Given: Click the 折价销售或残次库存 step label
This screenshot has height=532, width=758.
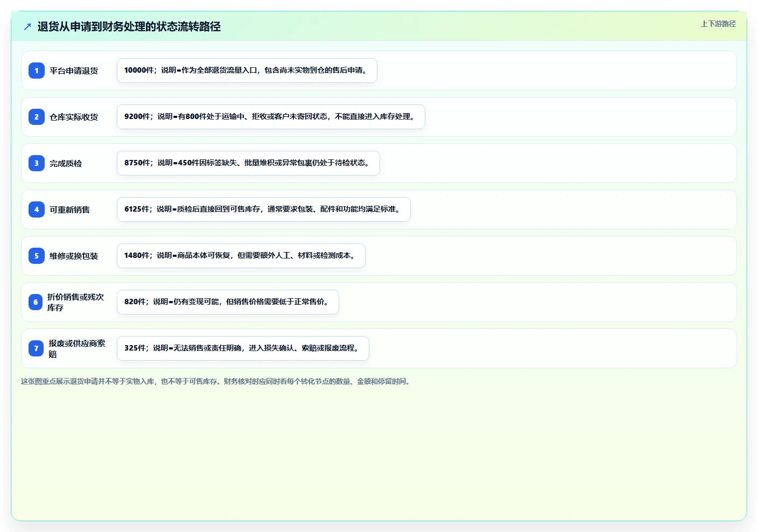Looking at the screenshot, I should [76, 302].
